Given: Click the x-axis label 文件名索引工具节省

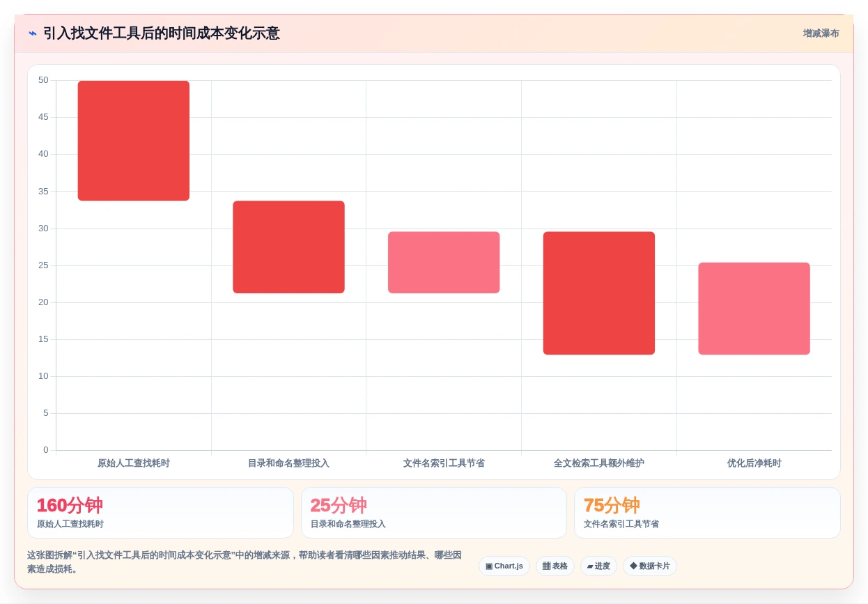Looking at the screenshot, I should tap(444, 463).
